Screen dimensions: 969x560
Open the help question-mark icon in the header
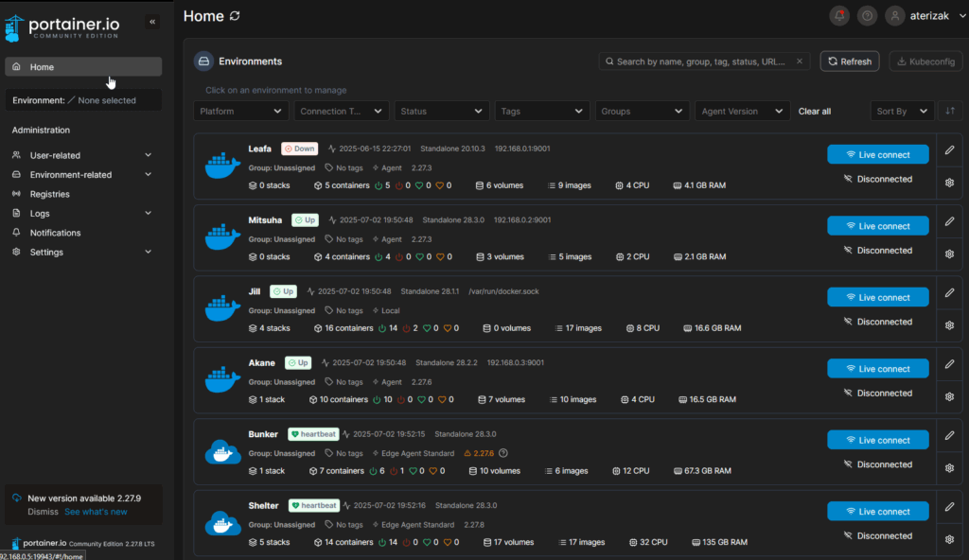point(867,16)
